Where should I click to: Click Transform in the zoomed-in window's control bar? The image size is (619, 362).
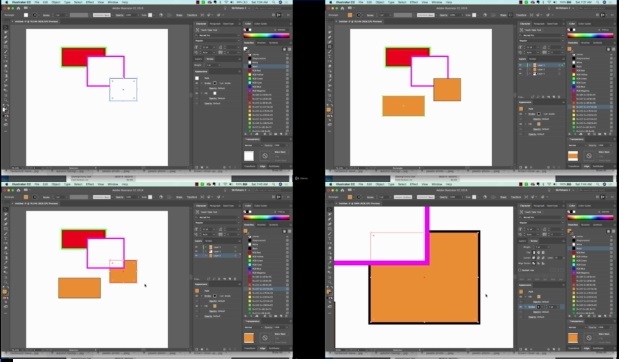tap(516, 197)
